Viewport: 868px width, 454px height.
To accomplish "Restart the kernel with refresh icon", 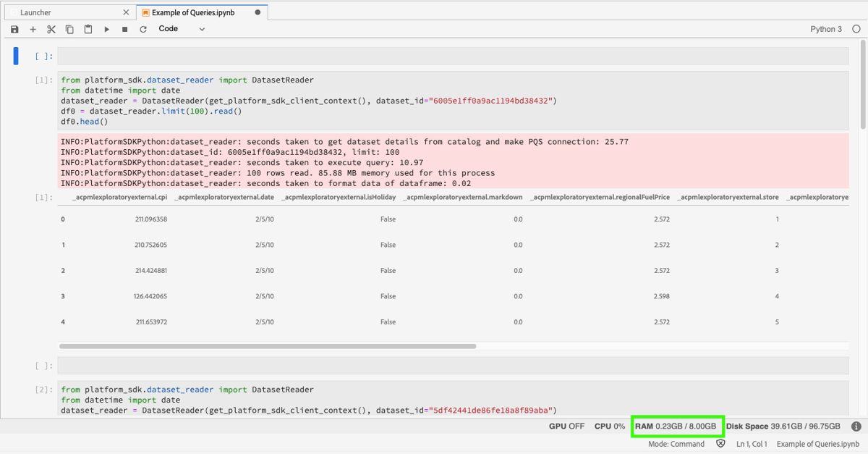I will [x=143, y=29].
